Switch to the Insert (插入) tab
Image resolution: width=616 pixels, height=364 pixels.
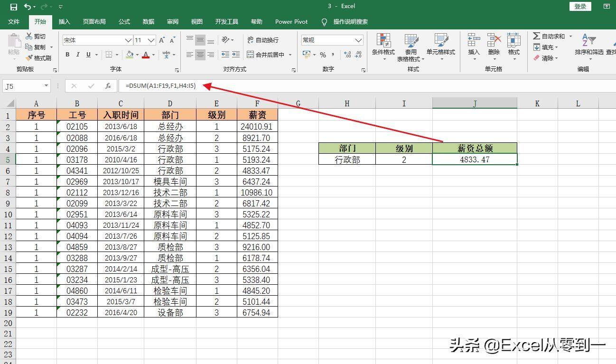pos(64,21)
